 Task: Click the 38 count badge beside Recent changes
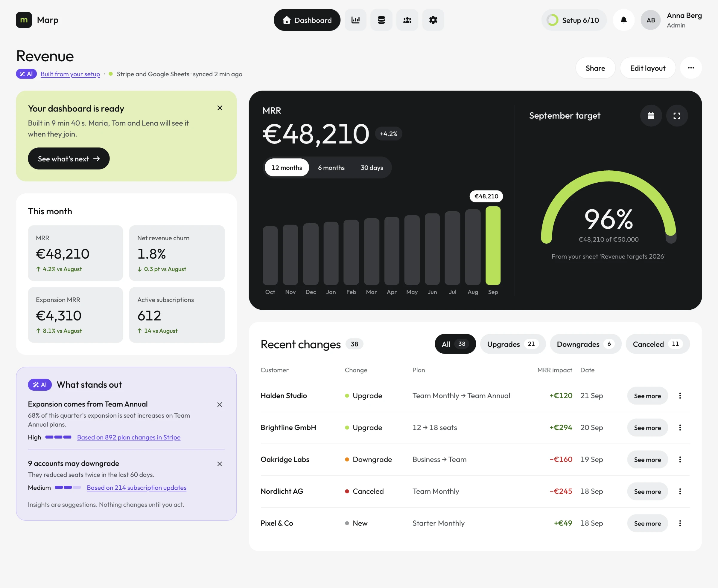click(354, 344)
